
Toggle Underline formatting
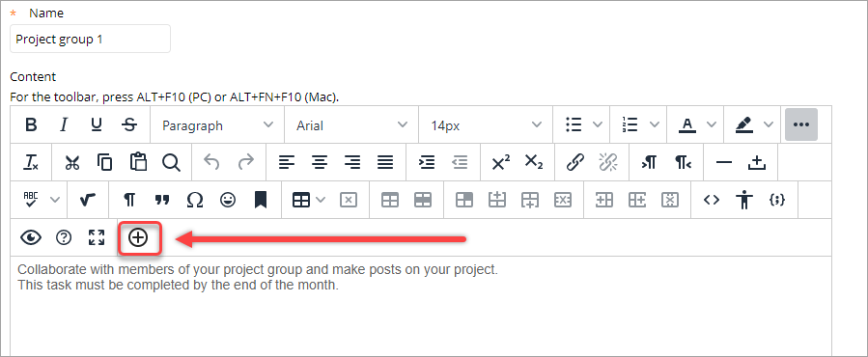(x=97, y=125)
